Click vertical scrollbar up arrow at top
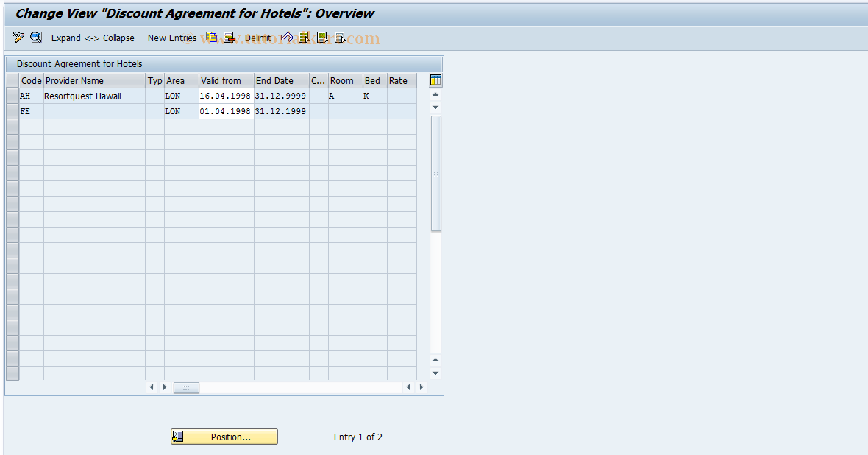Screen dimensions: 868x455 point(435,95)
